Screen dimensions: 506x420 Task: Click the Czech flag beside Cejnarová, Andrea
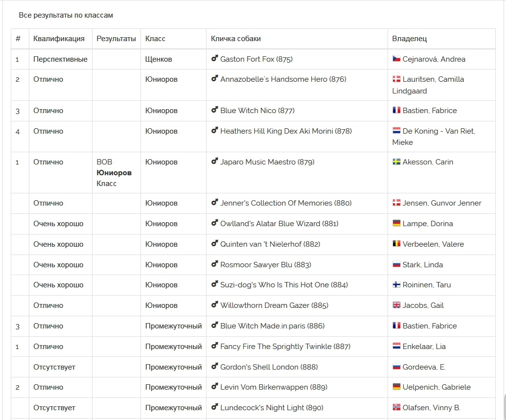tap(396, 58)
